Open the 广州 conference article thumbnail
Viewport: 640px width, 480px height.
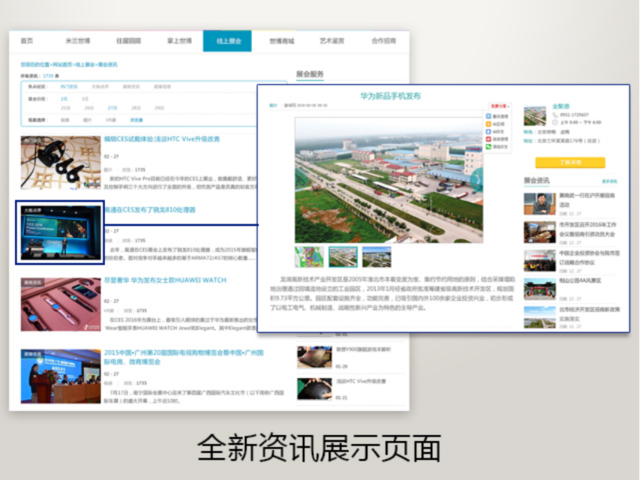(x=61, y=376)
